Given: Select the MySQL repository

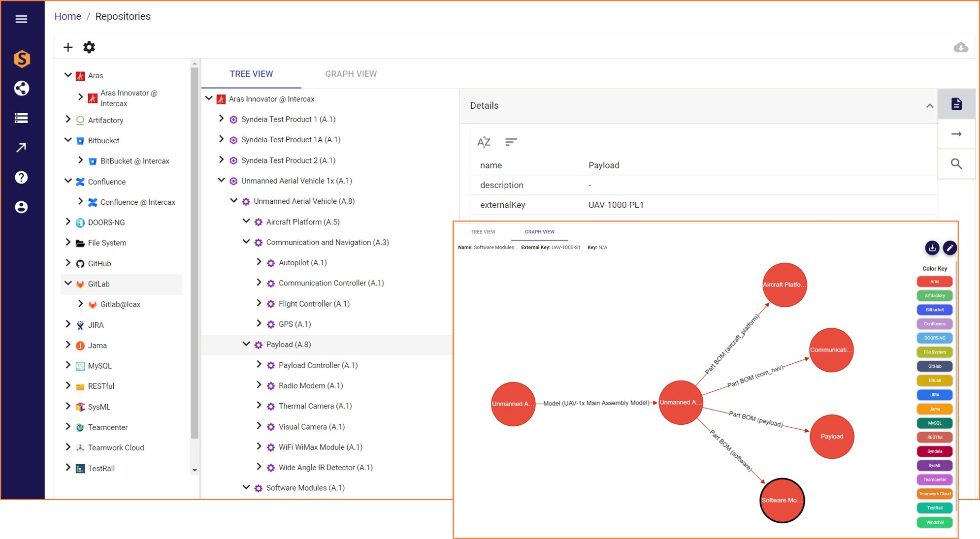Looking at the screenshot, I should click(x=100, y=366).
